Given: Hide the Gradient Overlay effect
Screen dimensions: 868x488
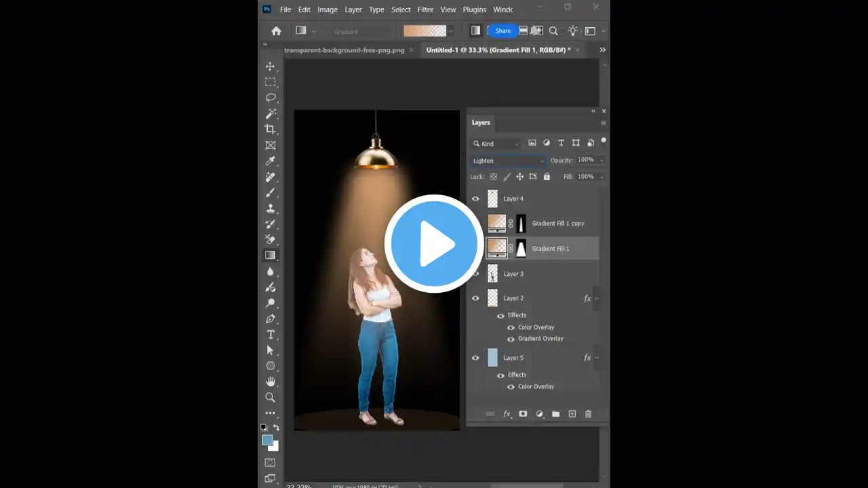Looking at the screenshot, I should [x=511, y=339].
